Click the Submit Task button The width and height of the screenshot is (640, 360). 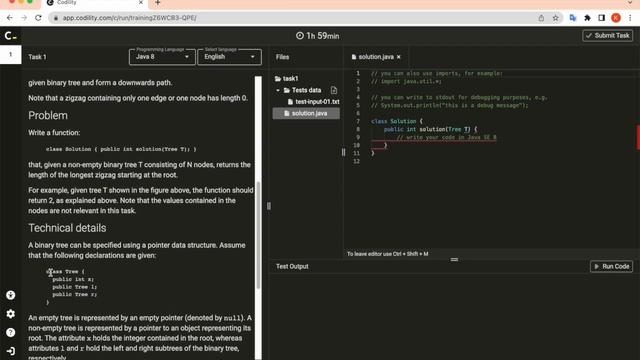tap(608, 36)
